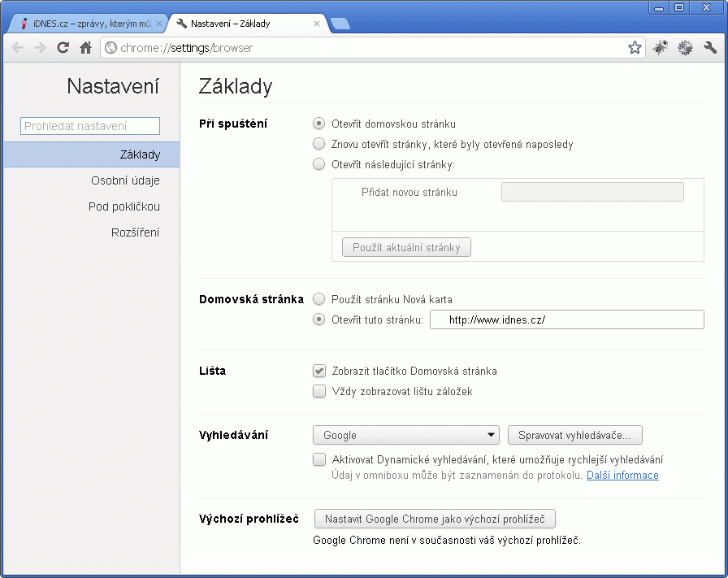Check Vždy zobrazovat lištu záložek
Screen dimensions: 728x578
coord(319,391)
